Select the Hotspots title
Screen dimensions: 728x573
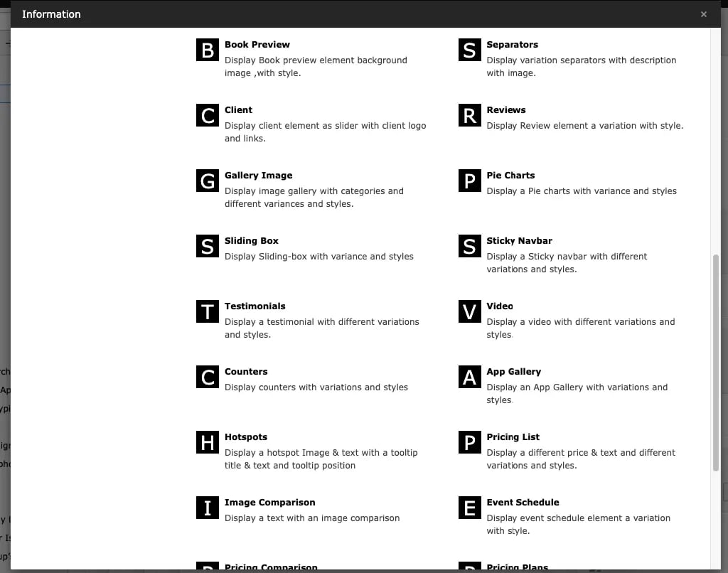[246, 437]
